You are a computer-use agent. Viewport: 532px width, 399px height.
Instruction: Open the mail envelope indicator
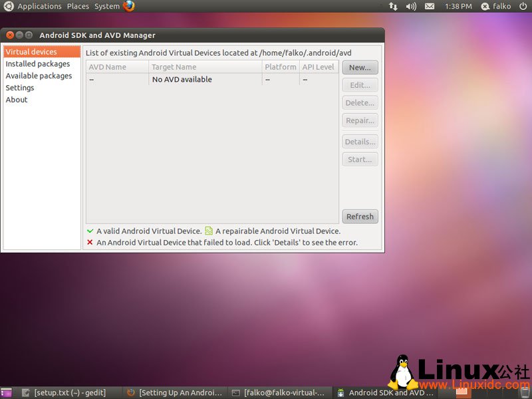[x=428, y=6]
